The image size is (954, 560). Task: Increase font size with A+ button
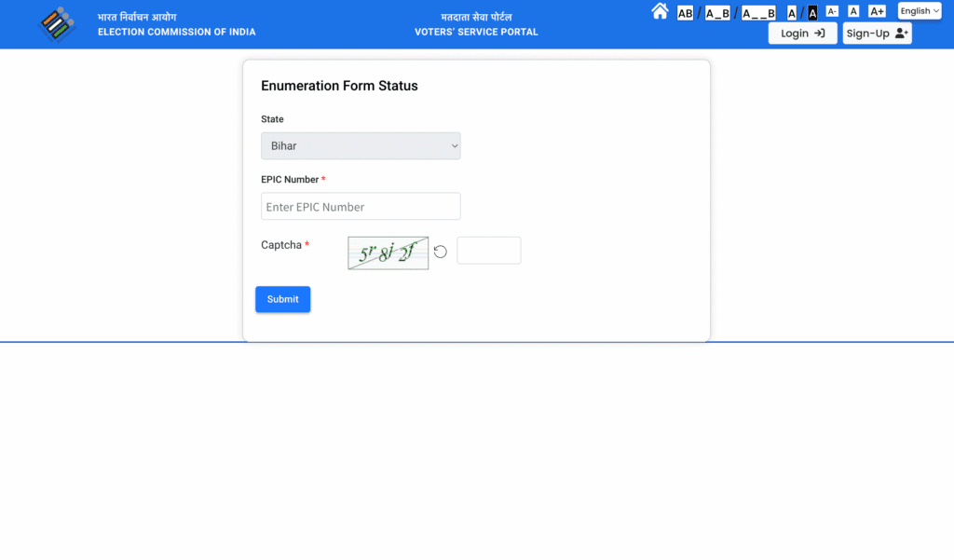click(x=877, y=11)
